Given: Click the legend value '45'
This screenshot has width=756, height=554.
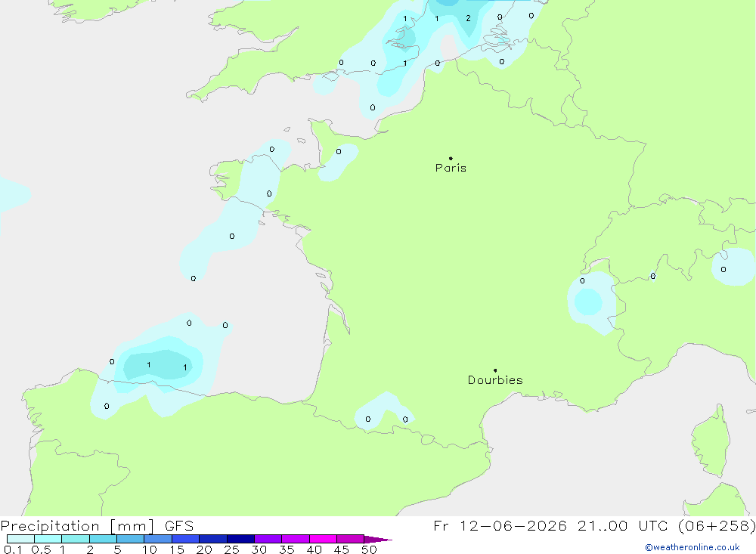Looking at the screenshot, I should click(342, 549).
